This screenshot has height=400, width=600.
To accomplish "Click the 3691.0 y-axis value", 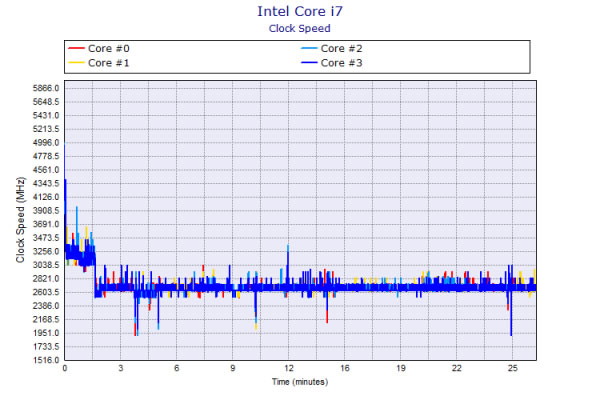I will 46,224.
